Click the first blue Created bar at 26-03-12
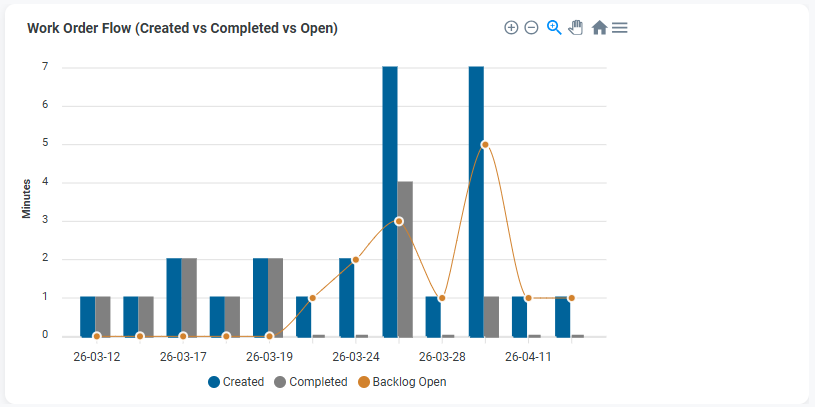Image resolution: width=815 pixels, height=407 pixels. 88,316
